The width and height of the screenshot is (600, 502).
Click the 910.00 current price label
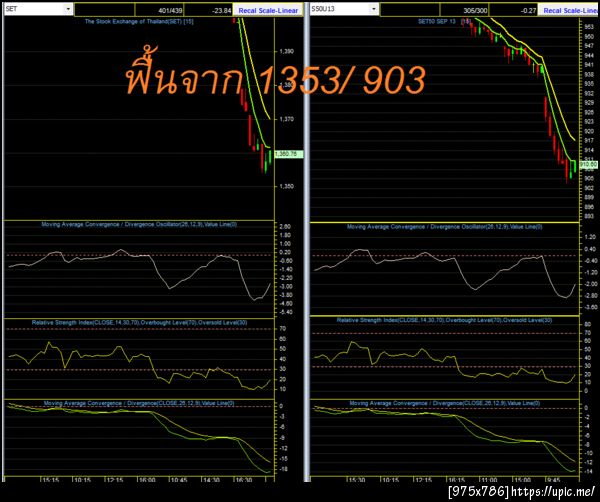pos(589,165)
